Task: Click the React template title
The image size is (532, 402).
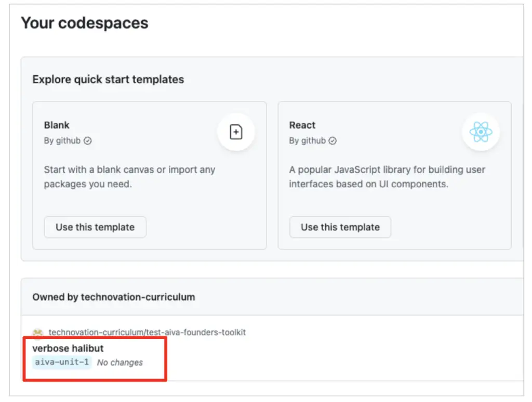Action: click(302, 125)
